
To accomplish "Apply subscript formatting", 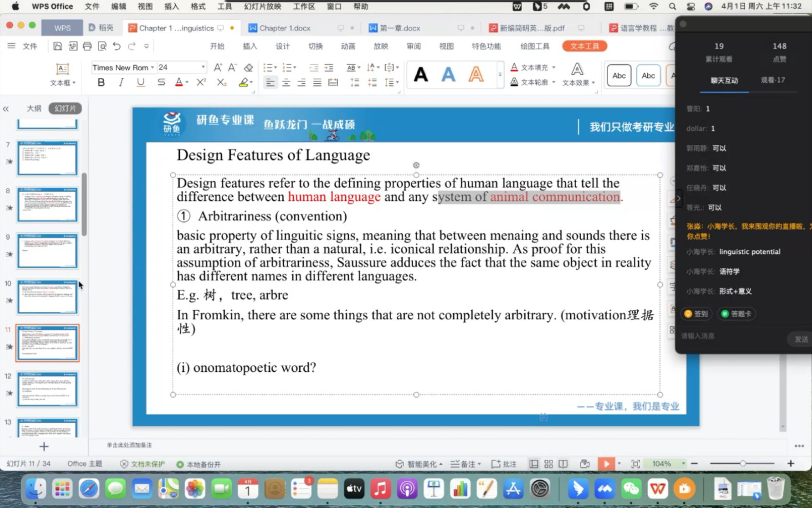I will point(221,82).
